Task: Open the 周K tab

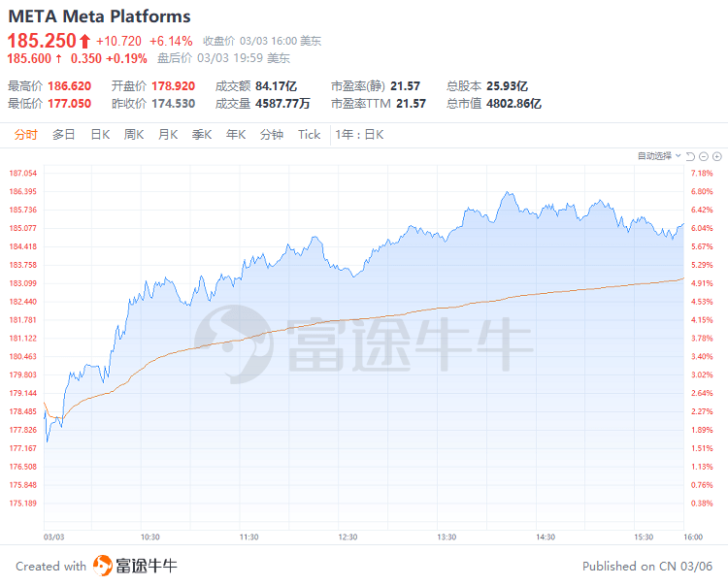Action: click(134, 135)
